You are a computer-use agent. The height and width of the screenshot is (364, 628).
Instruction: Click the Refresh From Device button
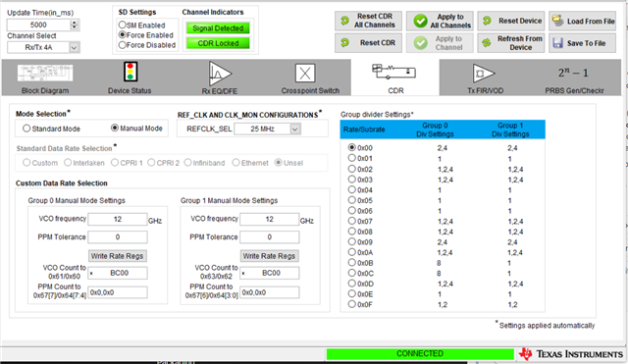[510, 43]
